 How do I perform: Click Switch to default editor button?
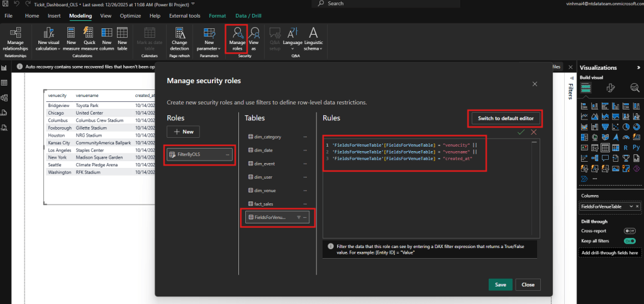[x=505, y=118]
